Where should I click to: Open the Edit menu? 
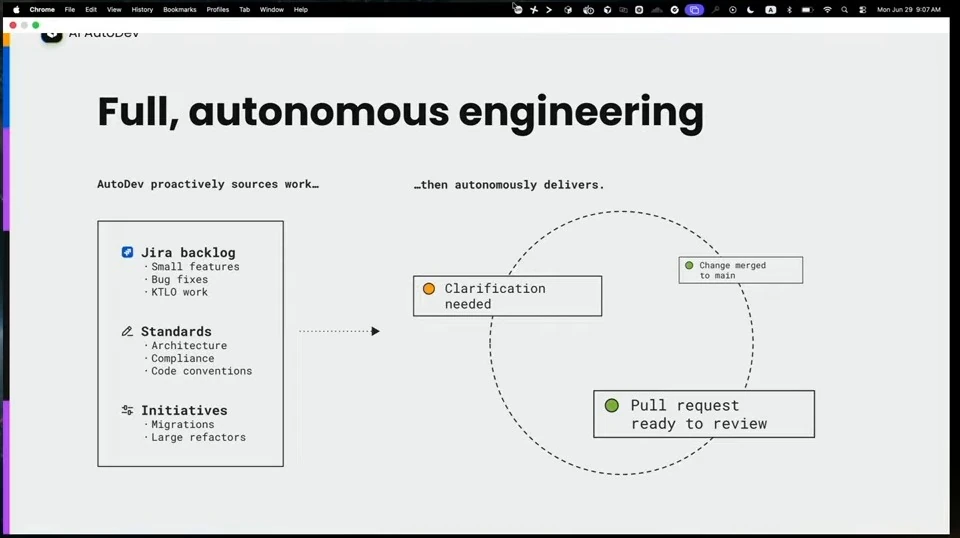(91, 9)
